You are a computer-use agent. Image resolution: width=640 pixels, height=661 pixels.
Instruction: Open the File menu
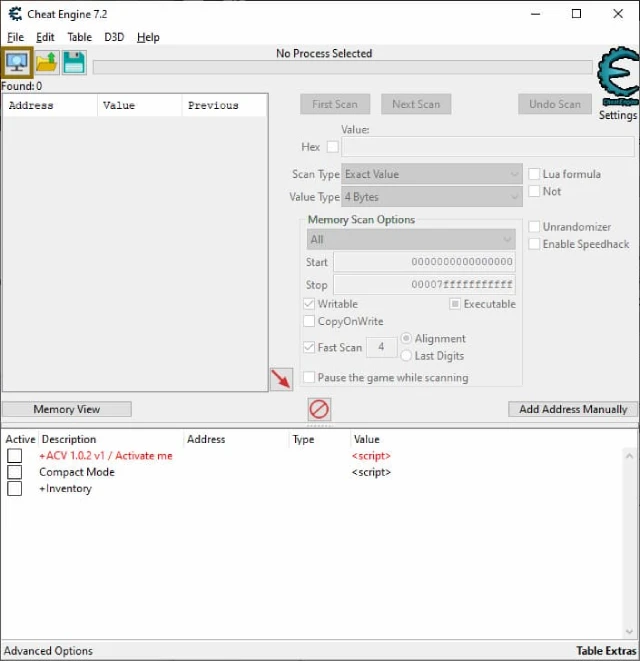(16, 37)
